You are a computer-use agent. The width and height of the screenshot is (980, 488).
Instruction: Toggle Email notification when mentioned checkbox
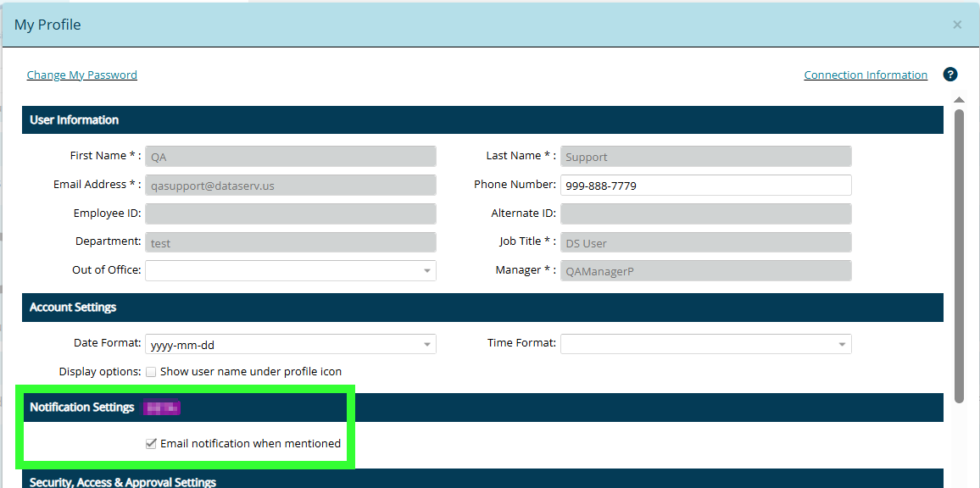tap(151, 443)
